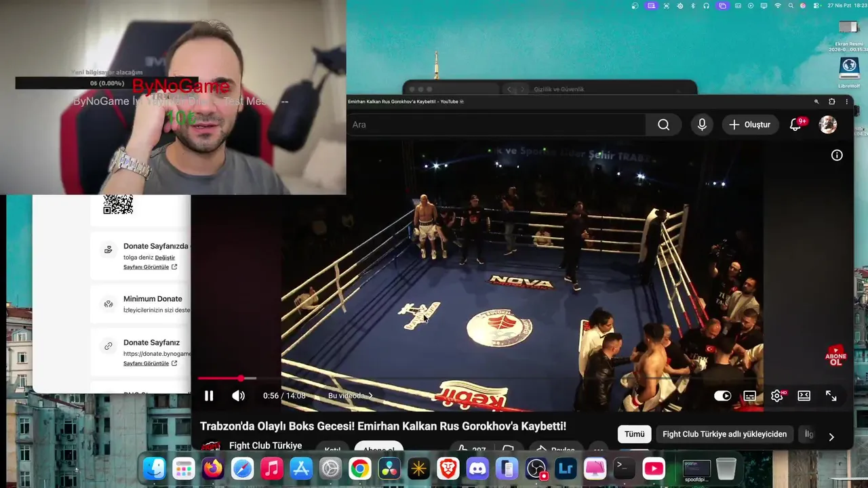Open Spotlight search in menu bar
The height and width of the screenshot is (488, 868).
click(x=790, y=5)
